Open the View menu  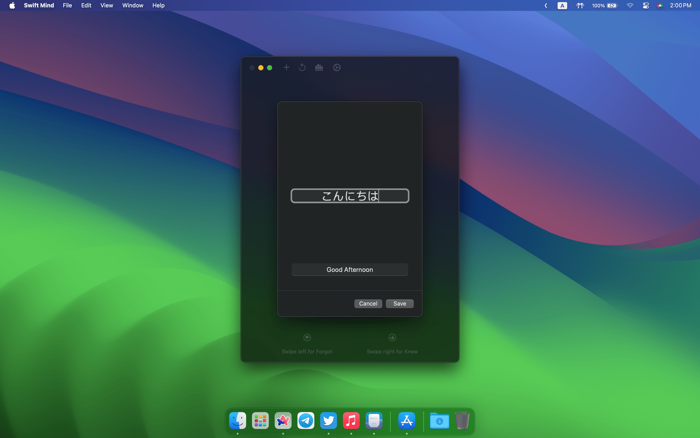106,5
